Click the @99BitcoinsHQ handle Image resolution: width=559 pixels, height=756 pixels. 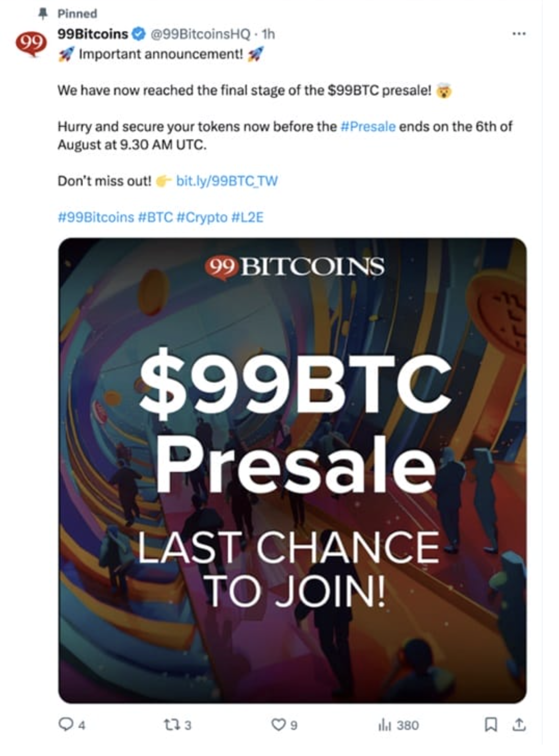(x=200, y=34)
